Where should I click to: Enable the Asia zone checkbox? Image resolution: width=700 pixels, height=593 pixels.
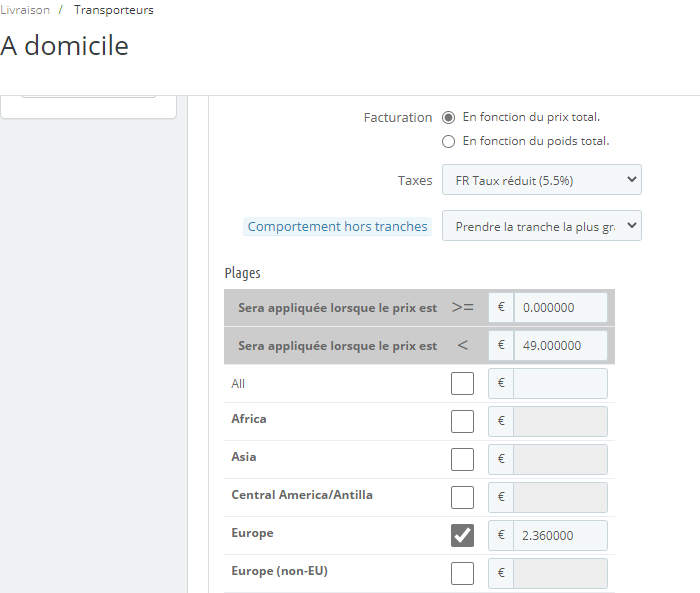[462, 459]
